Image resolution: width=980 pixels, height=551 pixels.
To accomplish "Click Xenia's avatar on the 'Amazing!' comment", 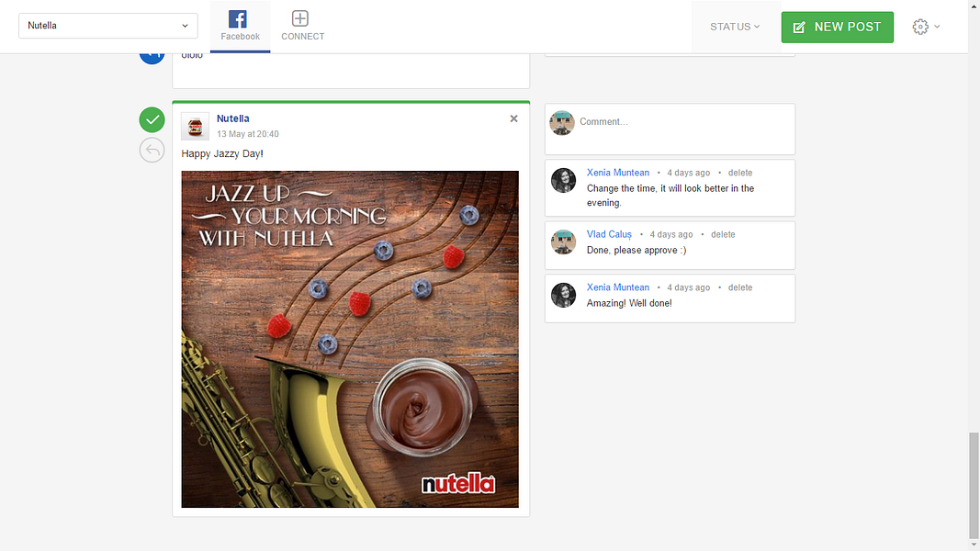I will coord(563,295).
